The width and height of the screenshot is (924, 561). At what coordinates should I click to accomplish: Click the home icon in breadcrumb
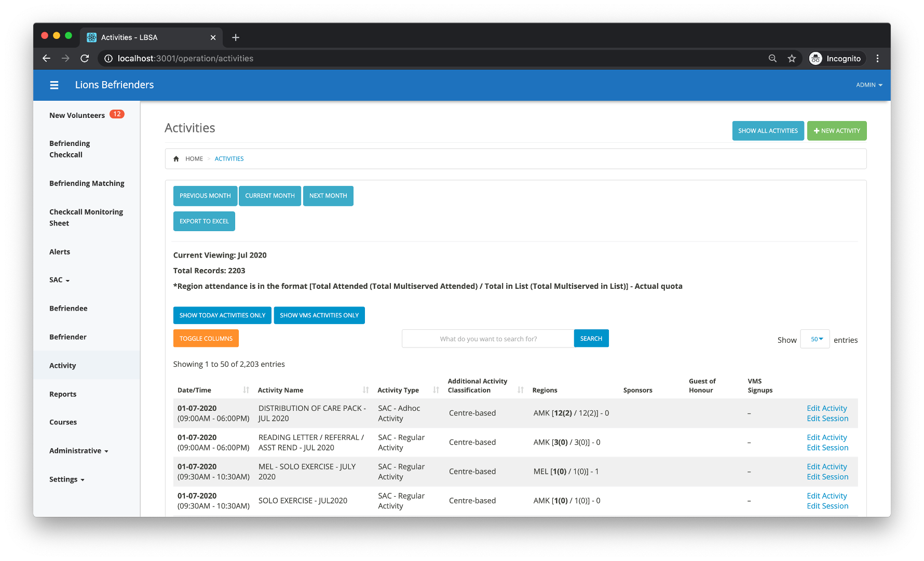(x=176, y=159)
